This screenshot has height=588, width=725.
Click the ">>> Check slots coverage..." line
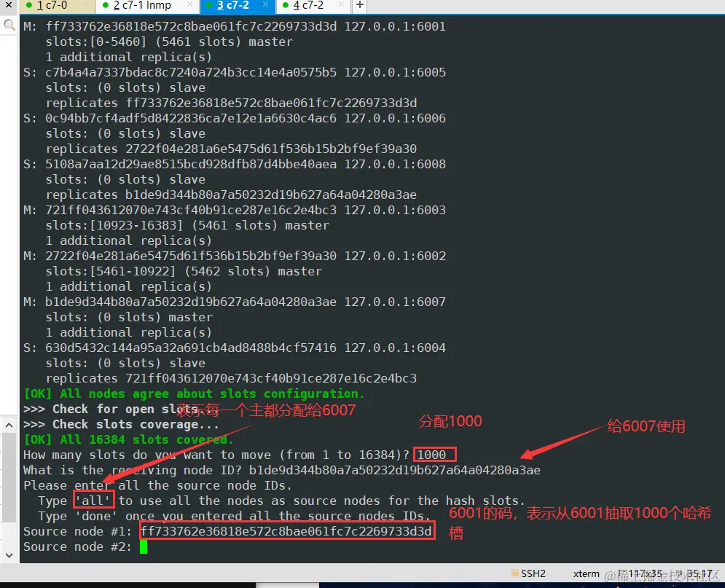point(121,424)
